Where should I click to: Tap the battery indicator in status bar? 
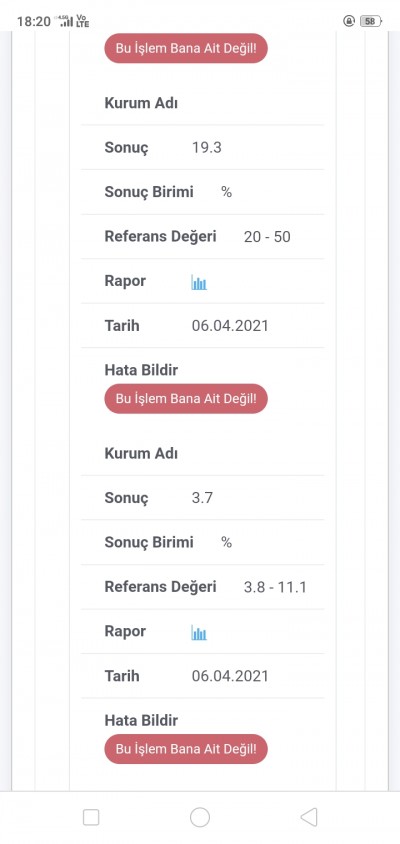point(371,21)
